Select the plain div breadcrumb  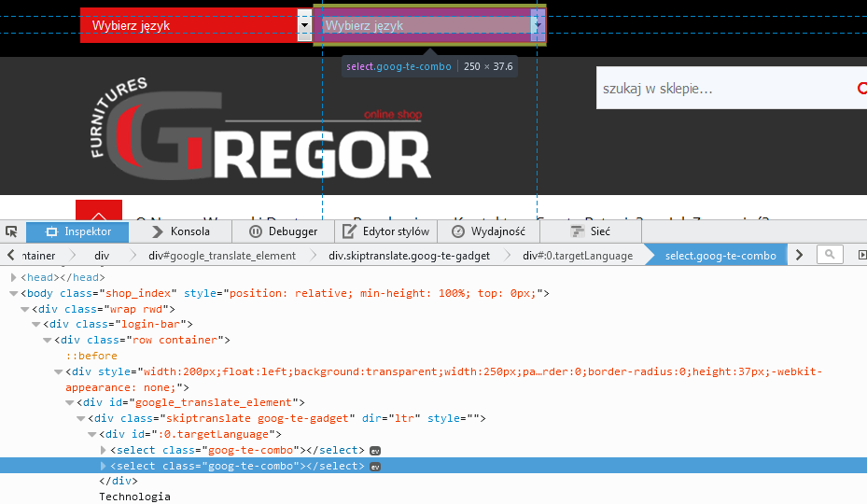pos(102,256)
